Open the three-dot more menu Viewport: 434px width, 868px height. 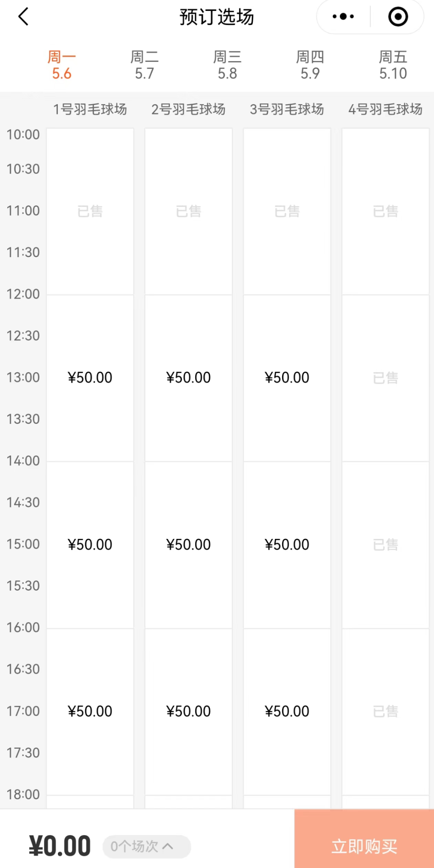coord(343,17)
